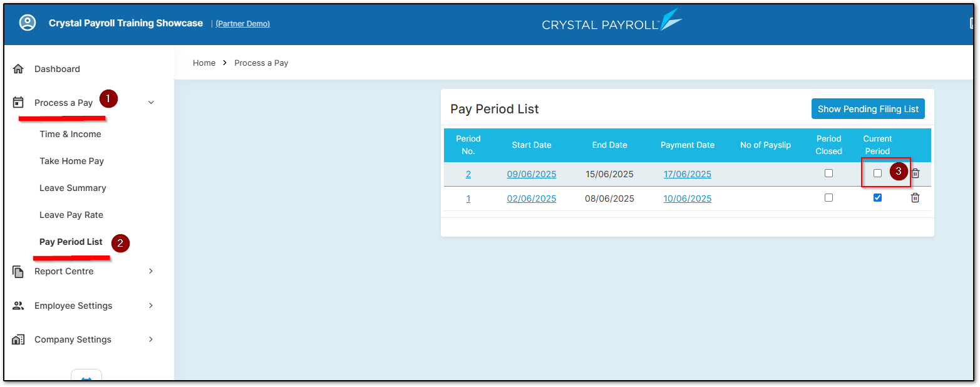Click the Payment Date column header
This screenshot has height=387, width=980.
[x=688, y=145]
